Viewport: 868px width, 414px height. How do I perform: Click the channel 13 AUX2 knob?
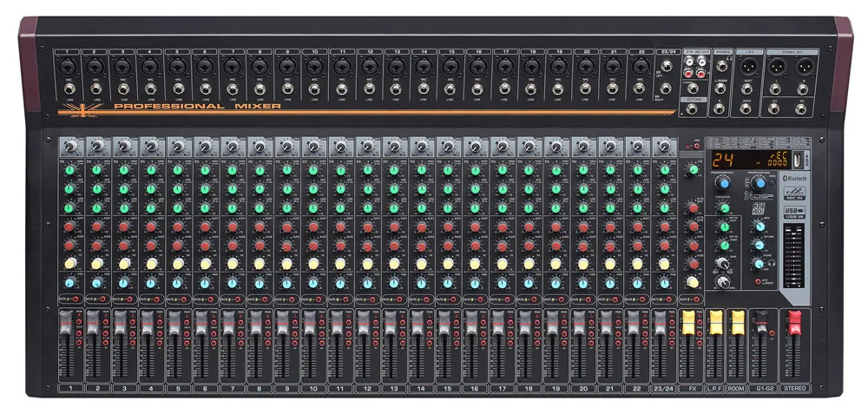point(395,246)
